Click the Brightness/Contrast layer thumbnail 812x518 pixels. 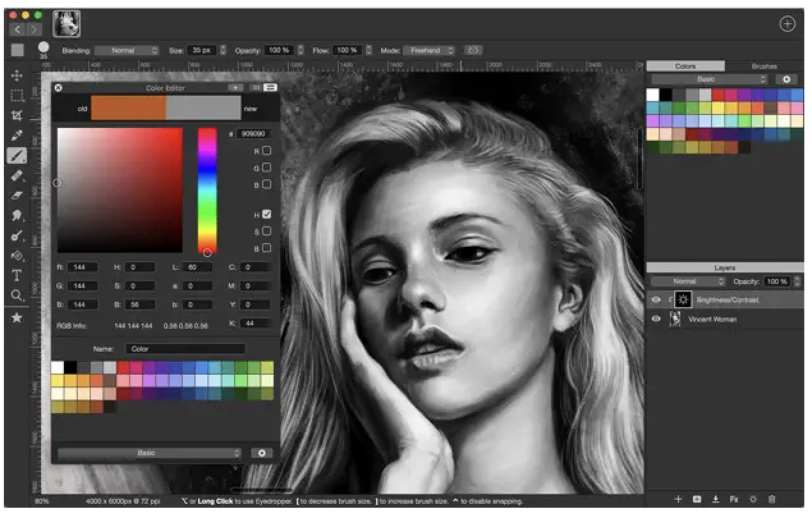[683, 300]
